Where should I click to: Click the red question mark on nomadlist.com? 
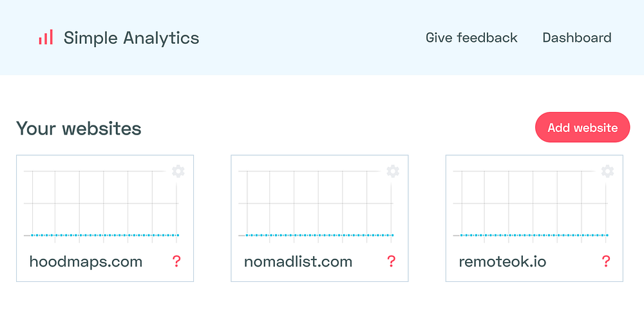[x=391, y=261]
